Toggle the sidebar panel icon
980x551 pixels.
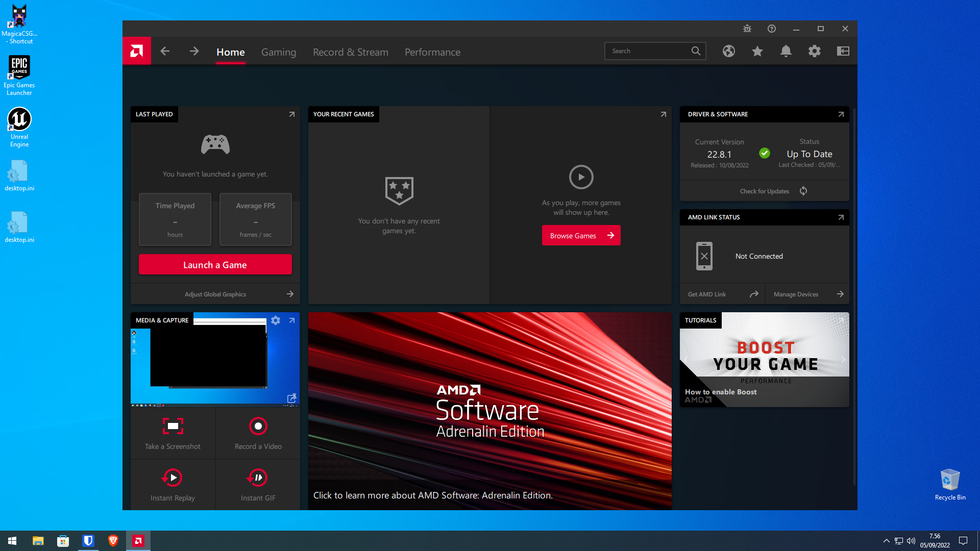click(843, 51)
